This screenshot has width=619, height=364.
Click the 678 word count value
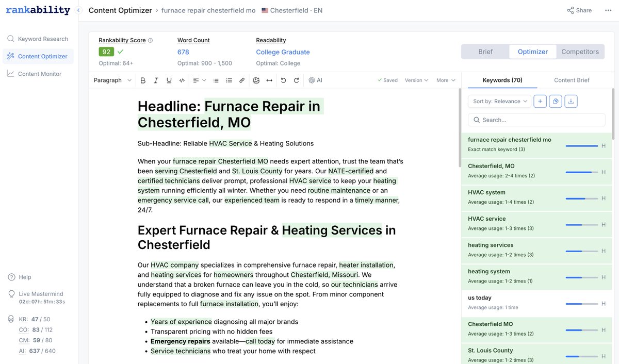(x=183, y=52)
